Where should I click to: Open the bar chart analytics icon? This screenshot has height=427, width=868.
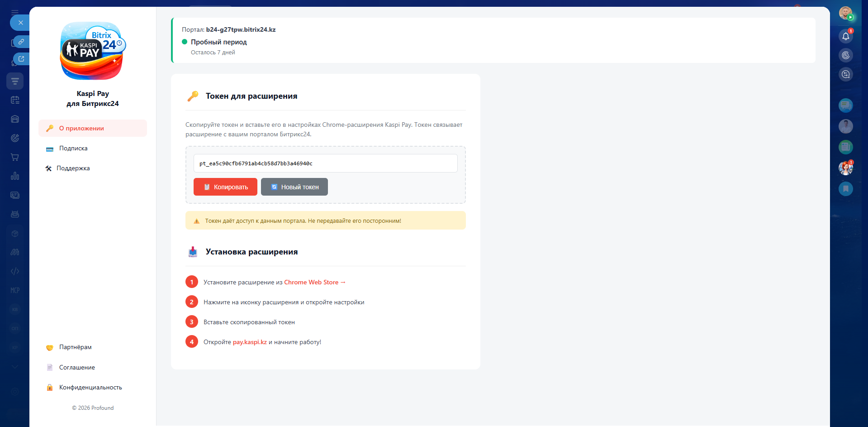click(x=15, y=176)
